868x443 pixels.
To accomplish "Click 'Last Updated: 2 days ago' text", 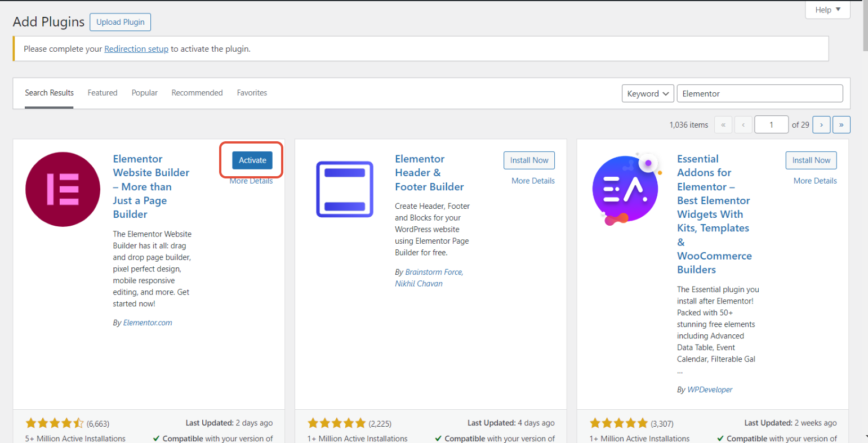I will (x=229, y=423).
